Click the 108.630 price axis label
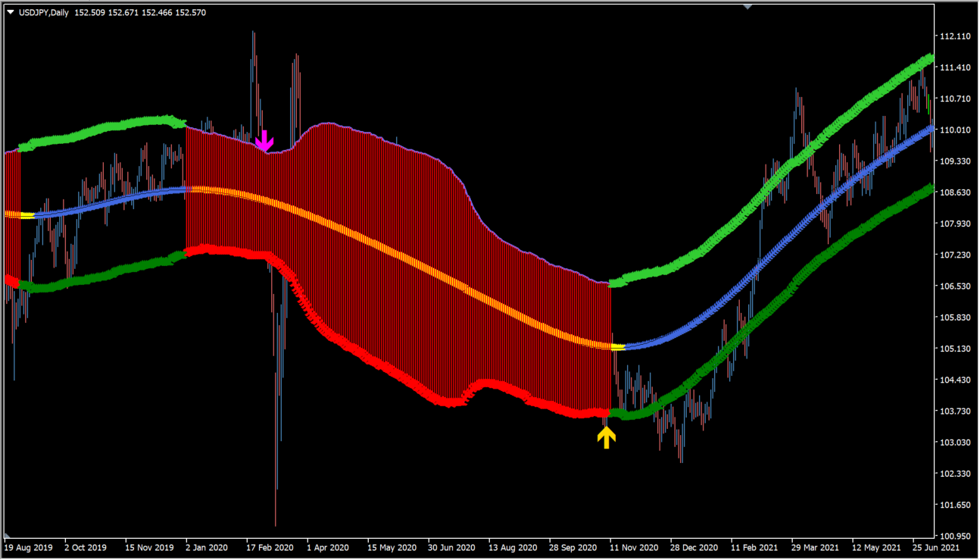This screenshot has width=980, height=560. point(955,193)
